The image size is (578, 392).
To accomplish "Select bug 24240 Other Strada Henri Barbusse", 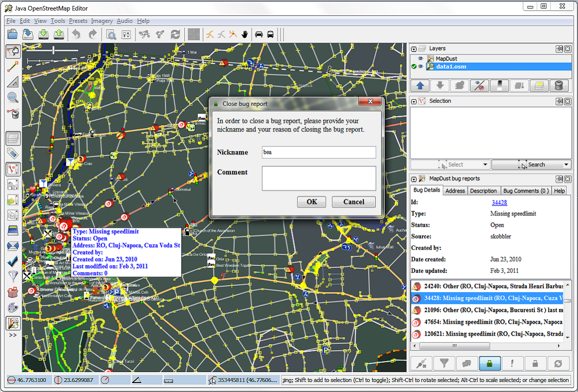I will point(487,286).
